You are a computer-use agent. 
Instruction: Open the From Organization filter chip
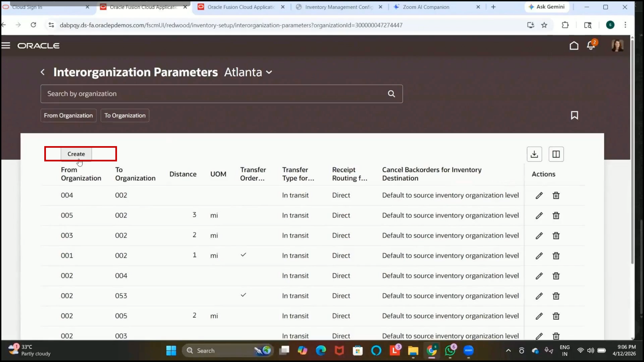tap(68, 115)
